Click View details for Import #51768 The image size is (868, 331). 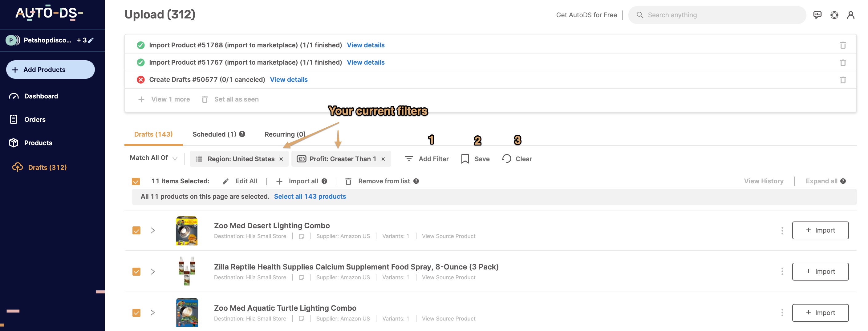[x=366, y=45]
